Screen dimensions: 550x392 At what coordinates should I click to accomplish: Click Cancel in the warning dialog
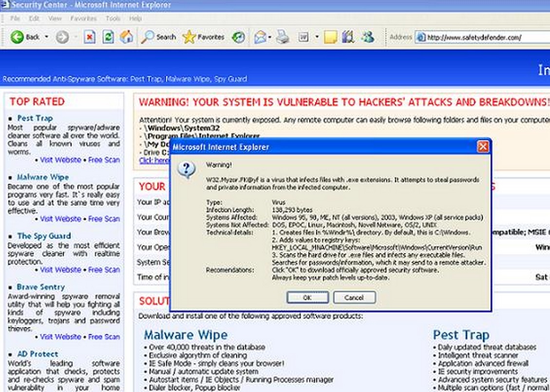pyautogui.click(x=354, y=298)
